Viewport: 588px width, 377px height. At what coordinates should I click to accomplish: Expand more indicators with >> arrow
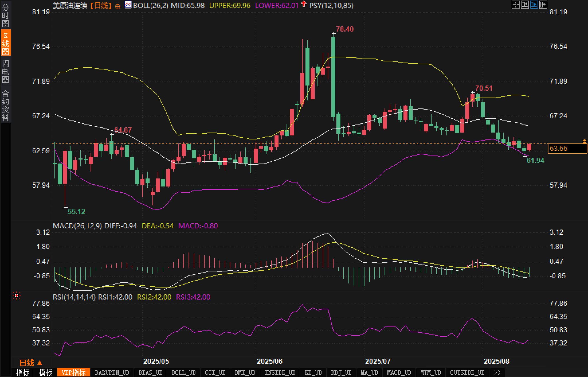497,372
